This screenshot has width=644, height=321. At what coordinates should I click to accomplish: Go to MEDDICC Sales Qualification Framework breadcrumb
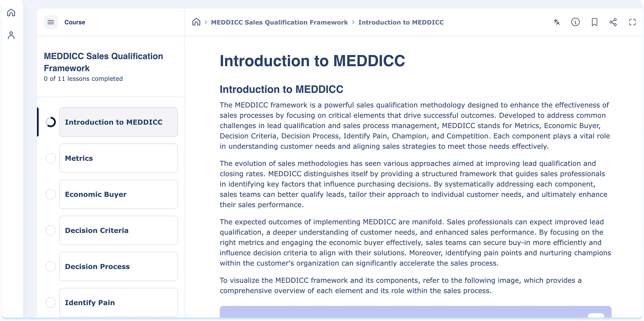click(279, 22)
